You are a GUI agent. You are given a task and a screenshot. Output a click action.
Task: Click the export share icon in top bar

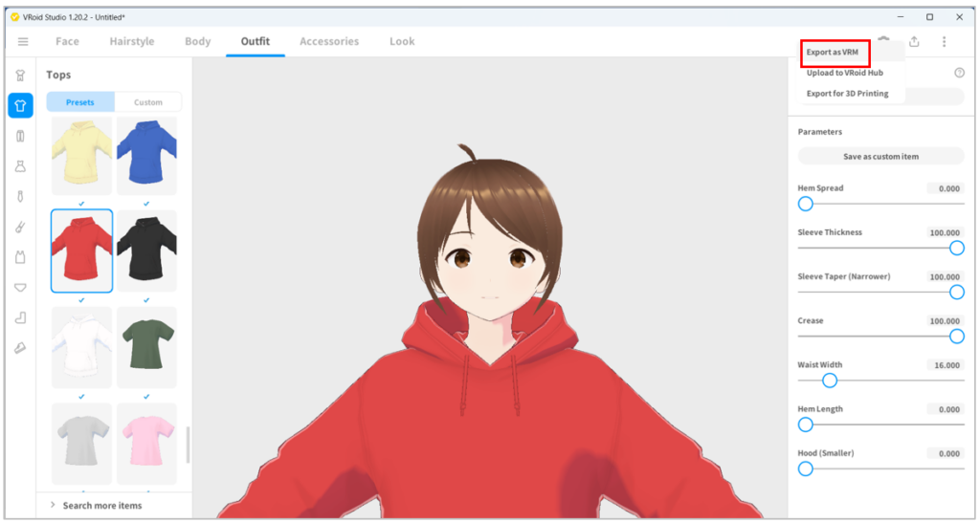point(914,41)
